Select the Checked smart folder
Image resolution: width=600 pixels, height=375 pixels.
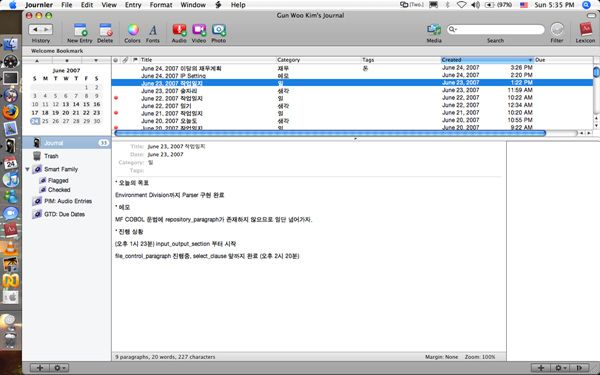(59, 190)
